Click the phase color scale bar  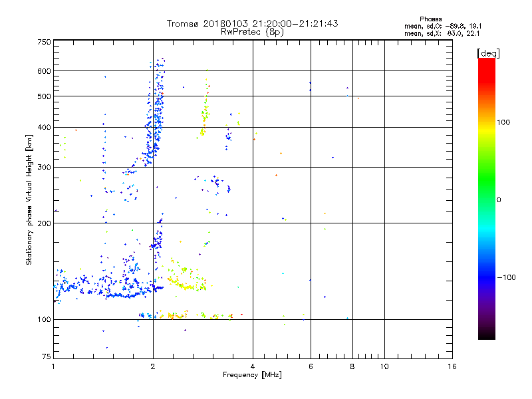487,198
